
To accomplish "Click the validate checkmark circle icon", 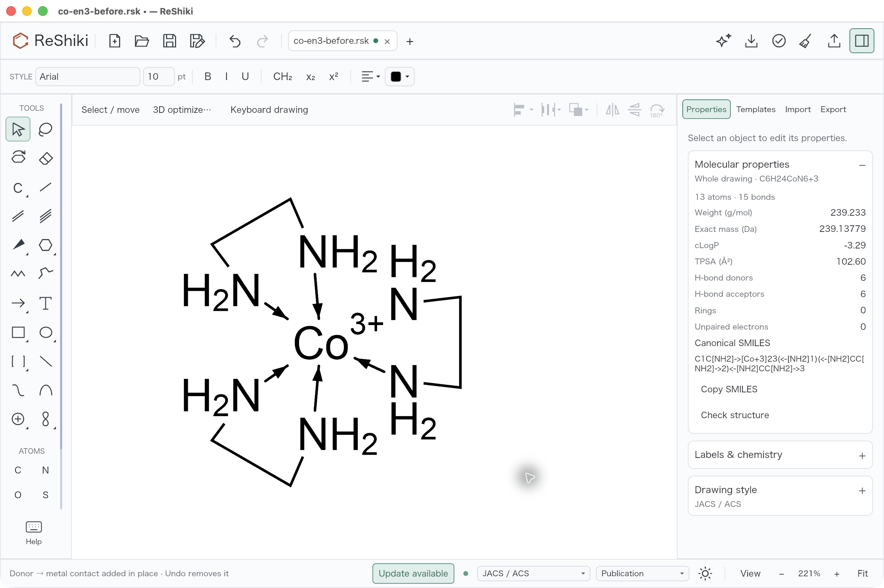I will (x=779, y=41).
